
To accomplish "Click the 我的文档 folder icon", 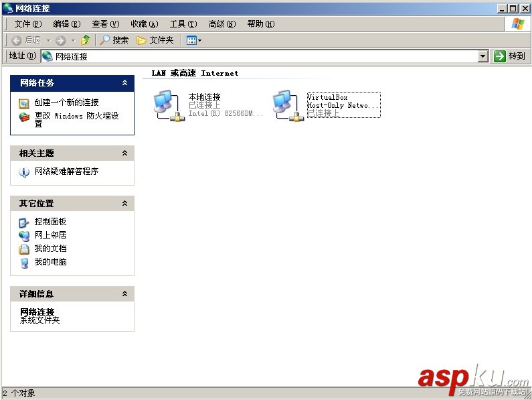I will (x=23, y=249).
